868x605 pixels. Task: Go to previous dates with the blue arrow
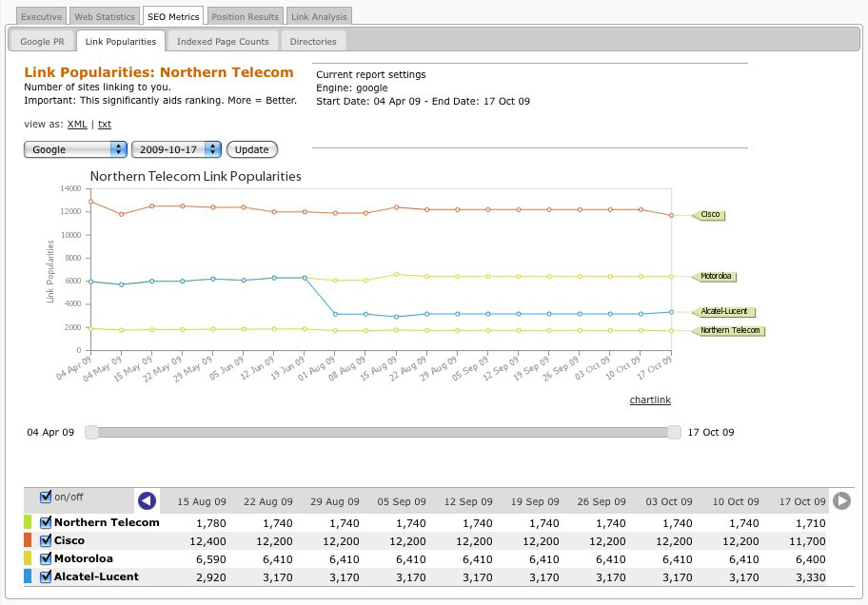tap(147, 501)
